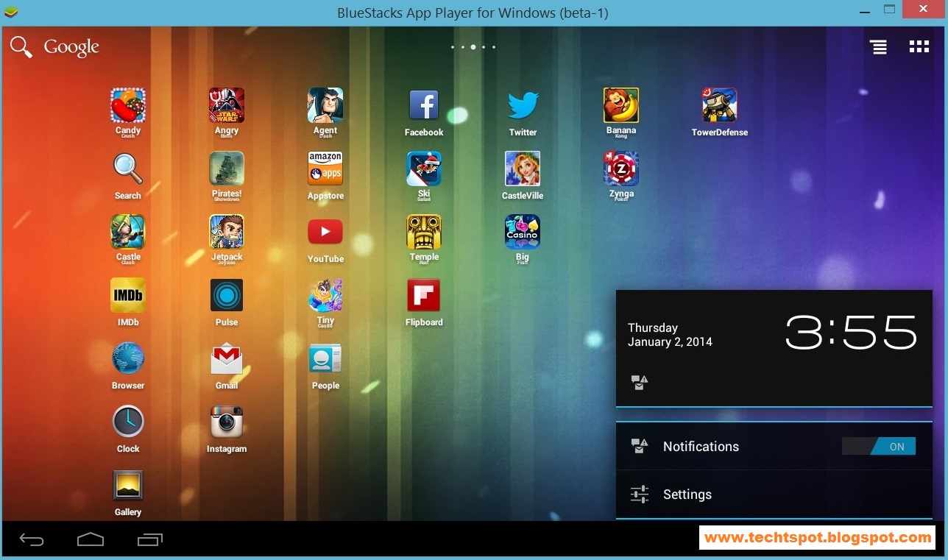The width and height of the screenshot is (948, 560).
Task: Open Banana Kong game
Action: click(621, 106)
